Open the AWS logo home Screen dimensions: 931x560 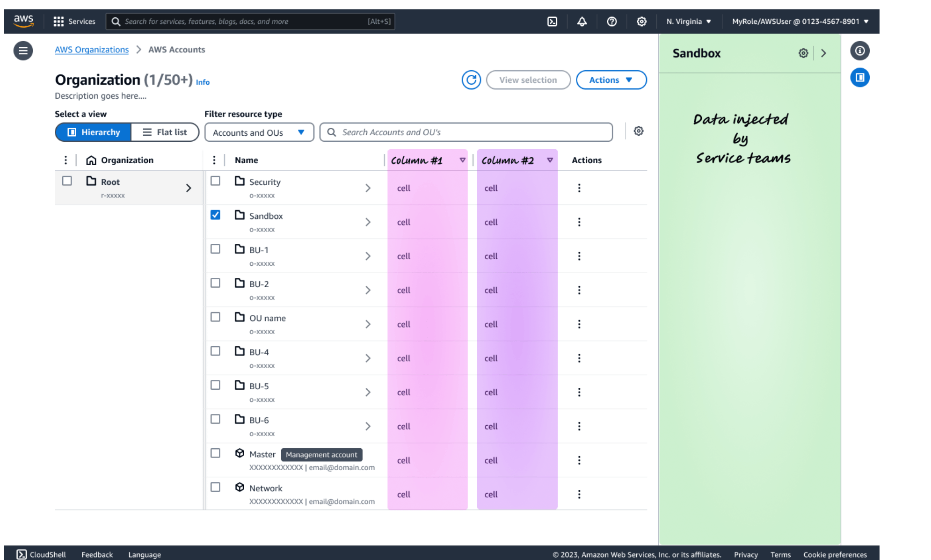coord(23,21)
